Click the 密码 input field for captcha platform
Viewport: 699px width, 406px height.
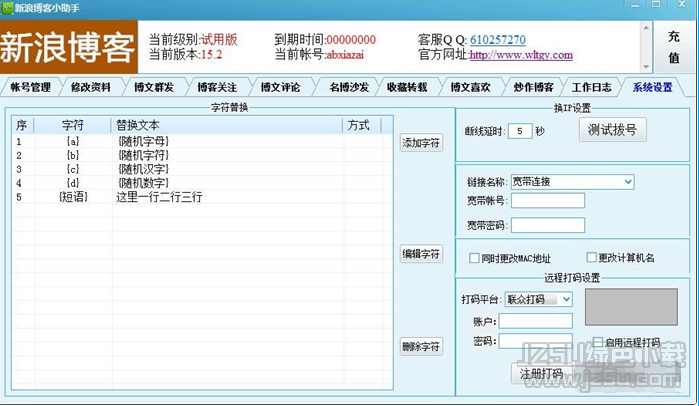[535, 341]
